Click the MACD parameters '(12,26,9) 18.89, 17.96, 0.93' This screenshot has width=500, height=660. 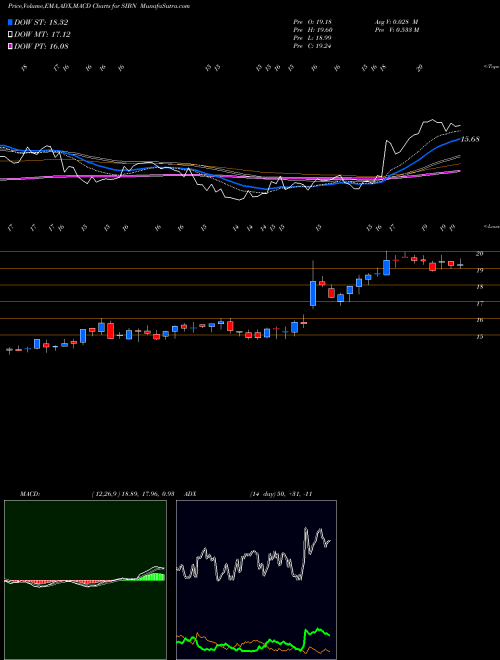click(x=133, y=494)
